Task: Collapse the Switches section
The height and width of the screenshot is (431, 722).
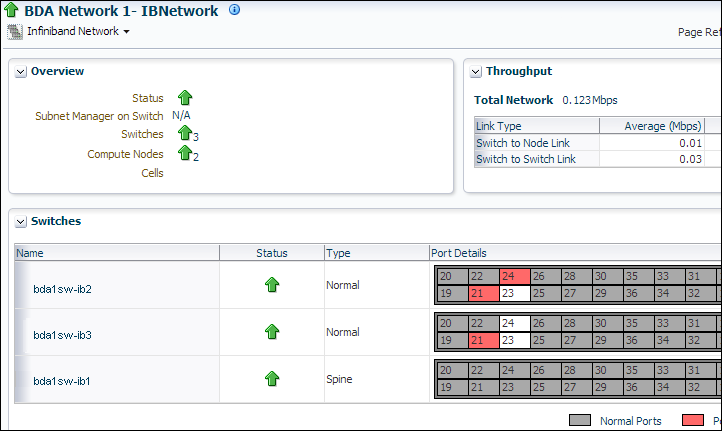Action: pos(20,222)
